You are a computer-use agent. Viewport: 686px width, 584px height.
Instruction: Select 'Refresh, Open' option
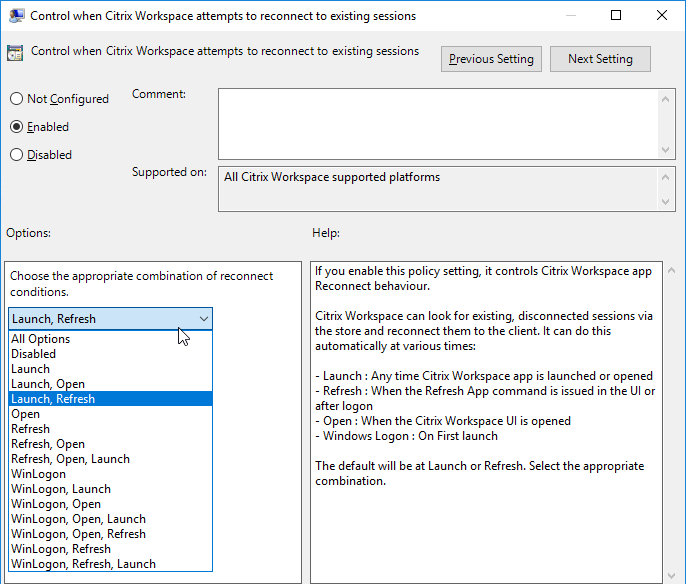(110, 444)
